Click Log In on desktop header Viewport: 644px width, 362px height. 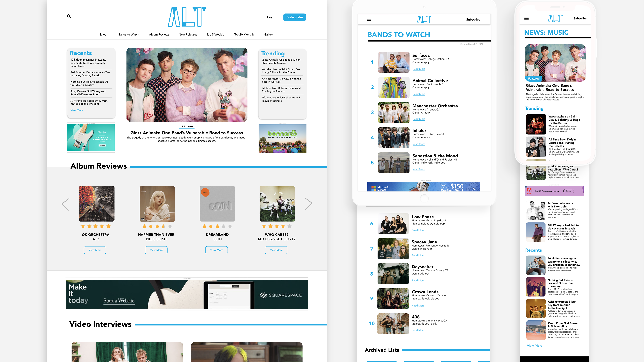[x=272, y=17]
